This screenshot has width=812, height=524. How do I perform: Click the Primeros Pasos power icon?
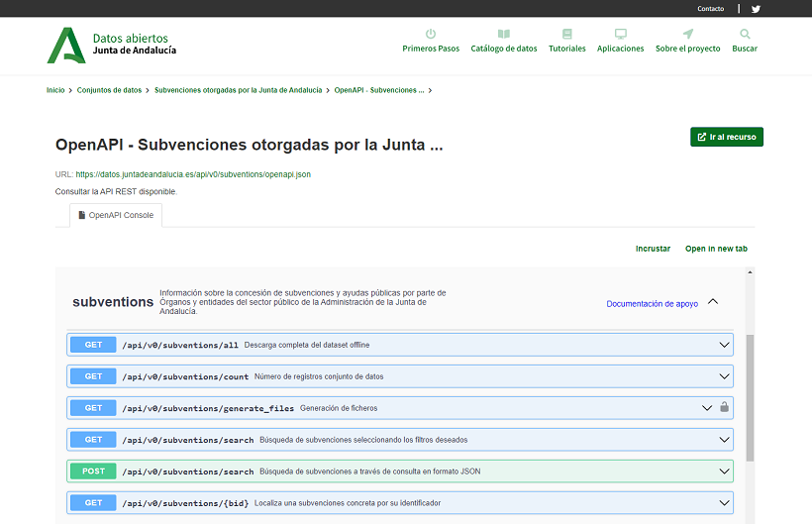coord(431,34)
